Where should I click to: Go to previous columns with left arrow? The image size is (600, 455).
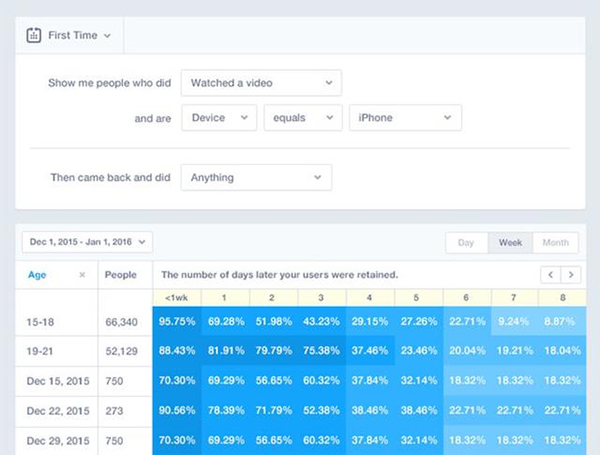point(550,274)
